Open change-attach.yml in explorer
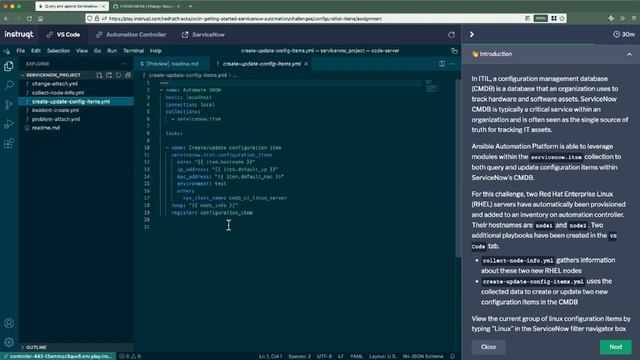Viewport: 640px width, 360px height. [x=76, y=84]
